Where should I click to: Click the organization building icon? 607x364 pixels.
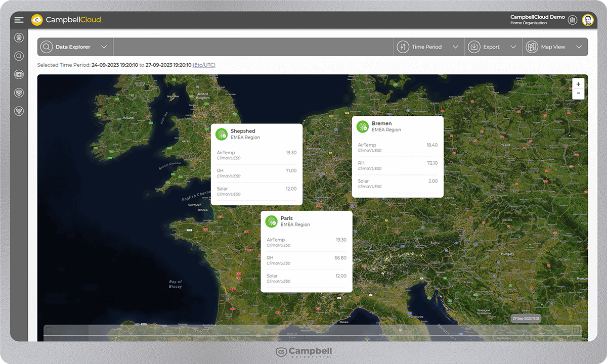coord(572,20)
